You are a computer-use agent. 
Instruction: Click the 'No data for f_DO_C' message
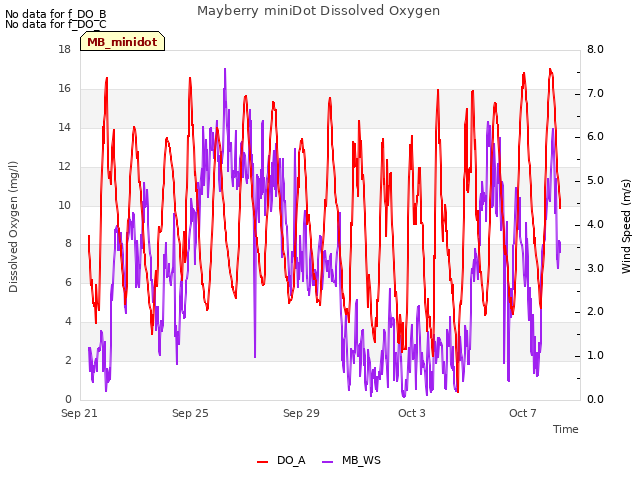56,24
